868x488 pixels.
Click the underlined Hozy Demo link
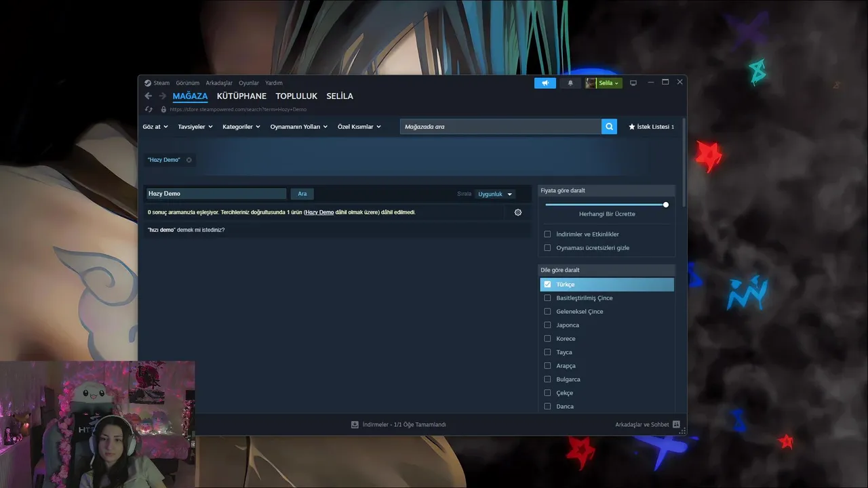click(319, 212)
